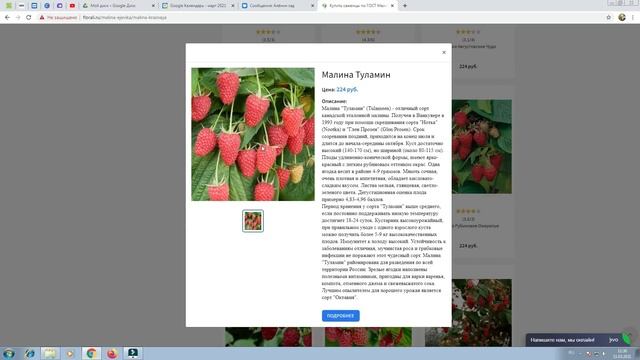Go back with the browser back arrow
The image size is (640, 360).
[x=7, y=18]
